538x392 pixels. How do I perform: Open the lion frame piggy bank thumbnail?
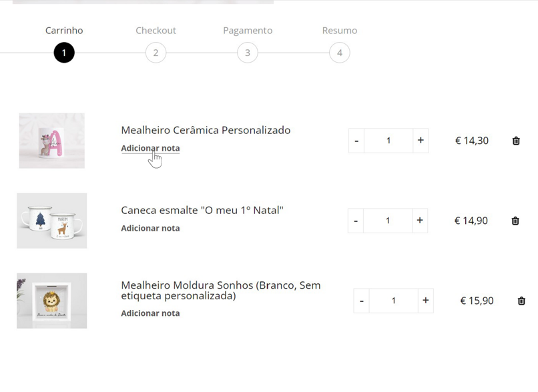[x=52, y=301]
